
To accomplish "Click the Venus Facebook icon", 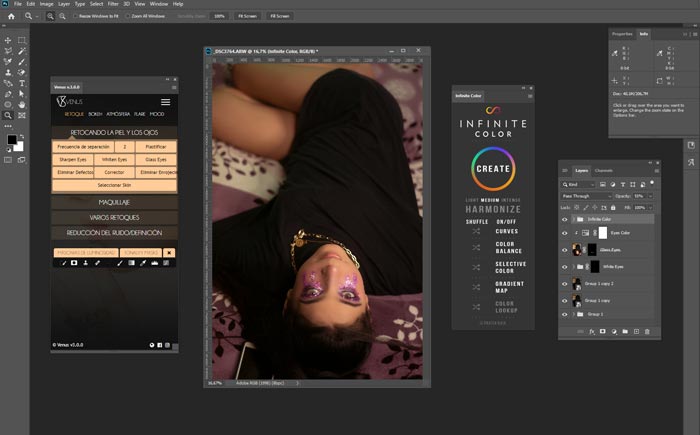I will pyautogui.click(x=159, y=345).
